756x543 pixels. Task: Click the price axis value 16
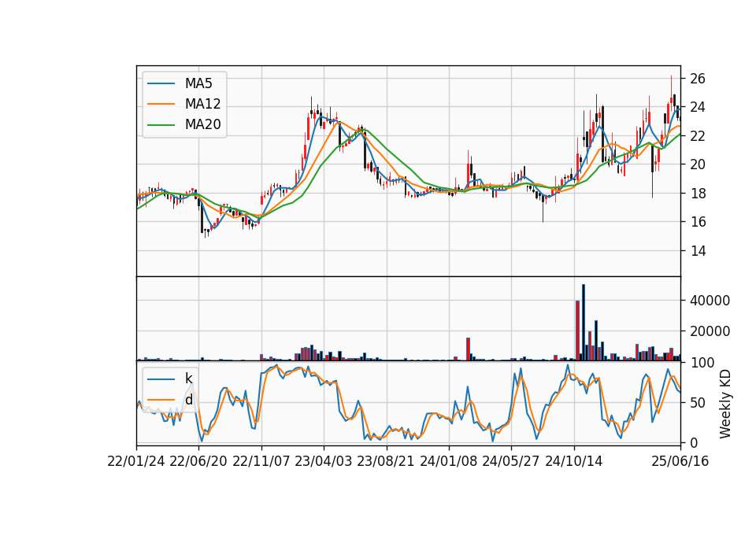tap(698, 222)
